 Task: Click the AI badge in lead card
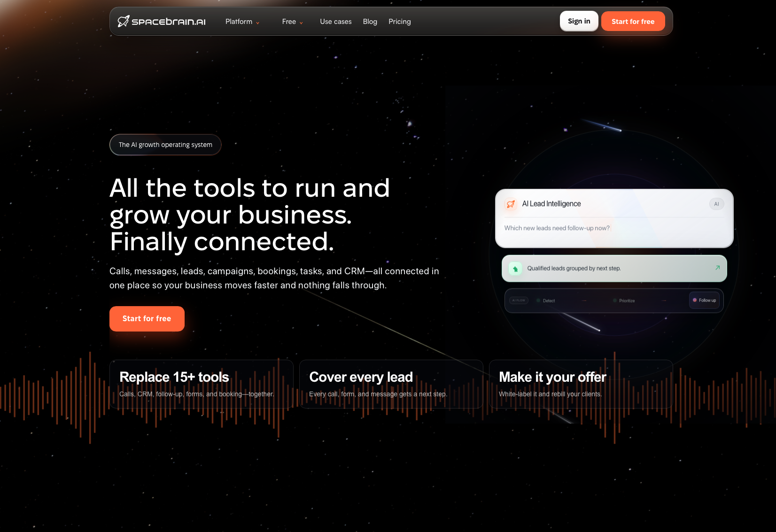(716, 204)
